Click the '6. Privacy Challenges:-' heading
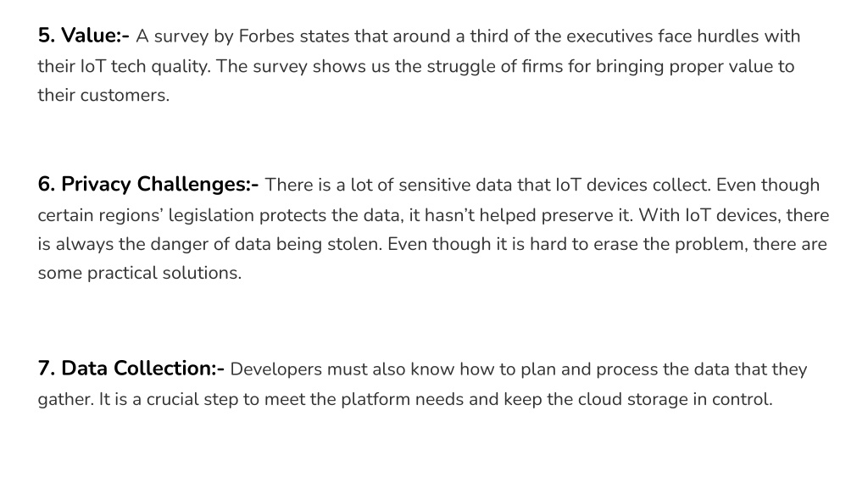This screenshot has height=488, width=868. coord(147,184)
